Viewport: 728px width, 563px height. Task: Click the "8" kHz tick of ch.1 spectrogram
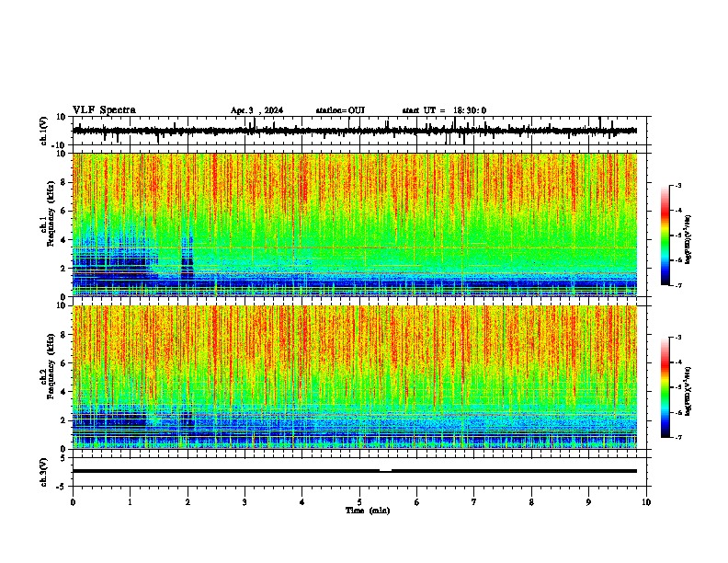click(63, 182)
